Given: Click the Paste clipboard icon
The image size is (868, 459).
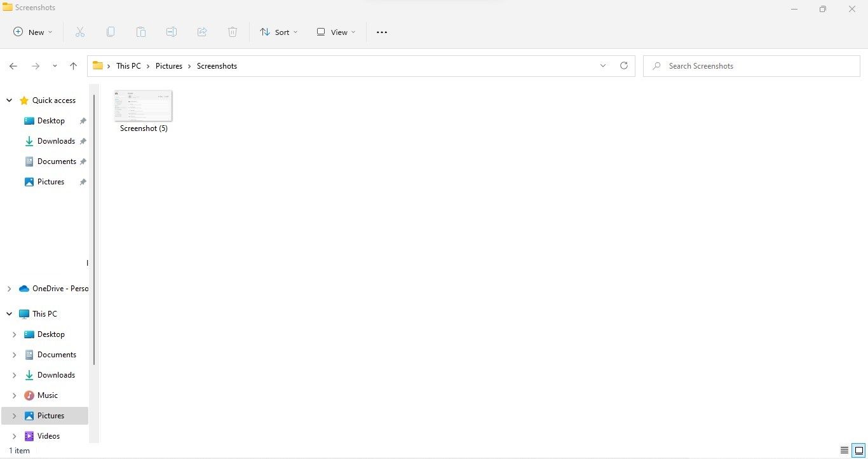Looking at the screenshot, I should click(x=141, y=32).
